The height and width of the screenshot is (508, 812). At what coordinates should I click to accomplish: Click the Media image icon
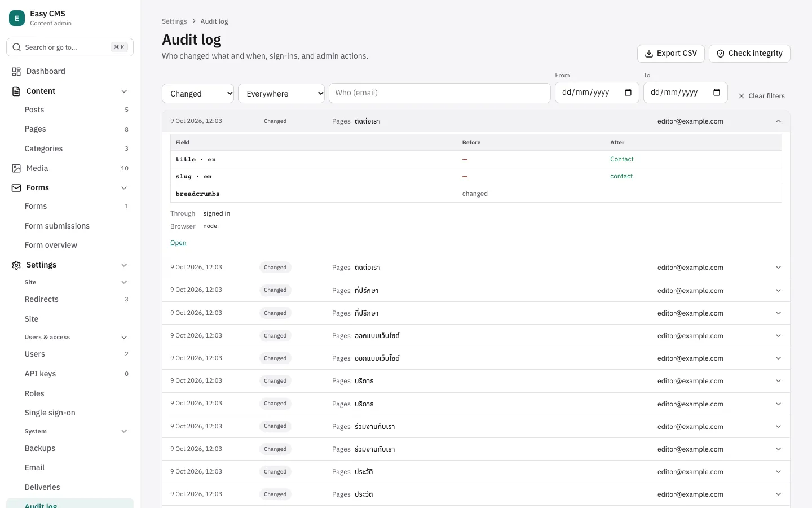coord(16,168)
